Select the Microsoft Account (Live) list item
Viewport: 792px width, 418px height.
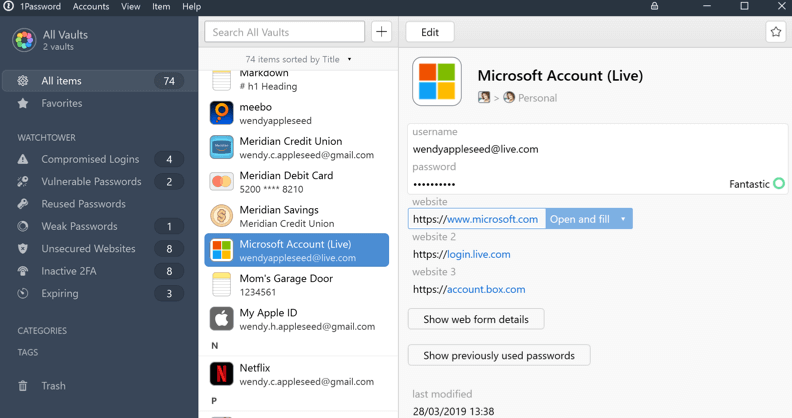tap(296, 250)
